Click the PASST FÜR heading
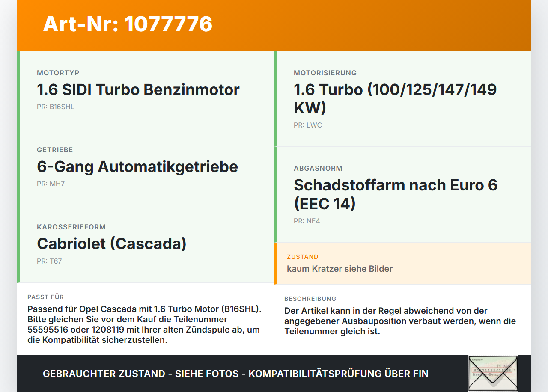The width and height of the screenshot is (548, 392). click(x=46, y=297)
